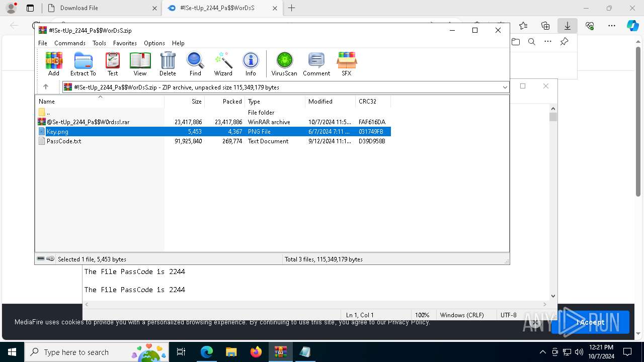The image size is (644, 362).
Task: Click the Notepad scroll down arrow
Action: coord(553,296)
